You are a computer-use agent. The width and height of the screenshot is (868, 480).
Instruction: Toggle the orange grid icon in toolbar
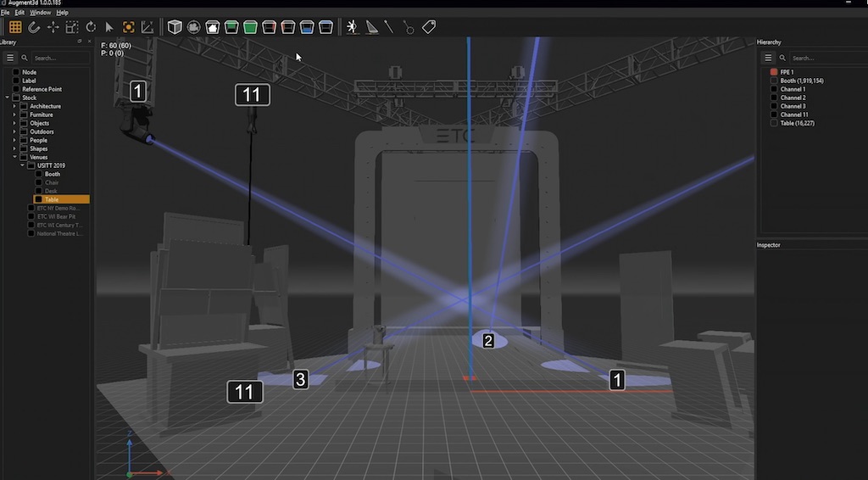click(x=15, y=27)
